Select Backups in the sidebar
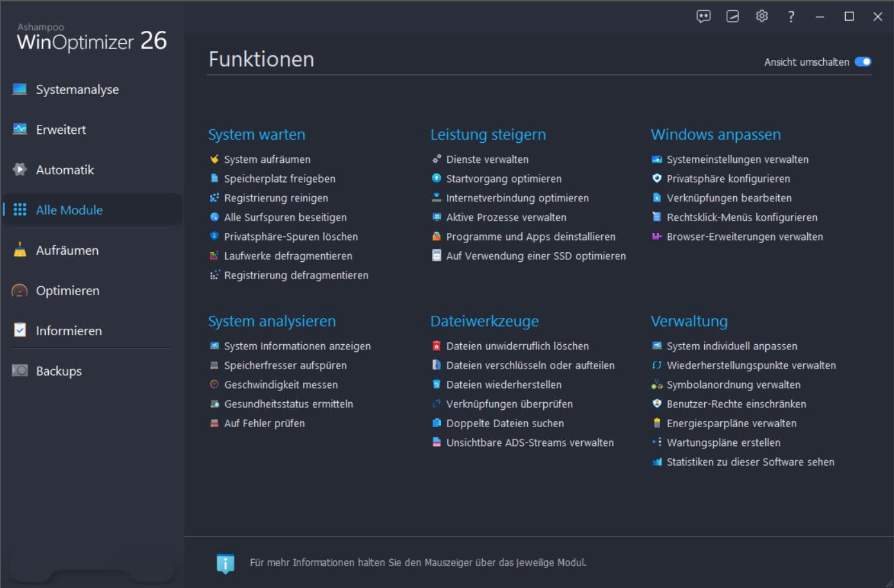Screen dimensions: 894x588 coord(59,371)
